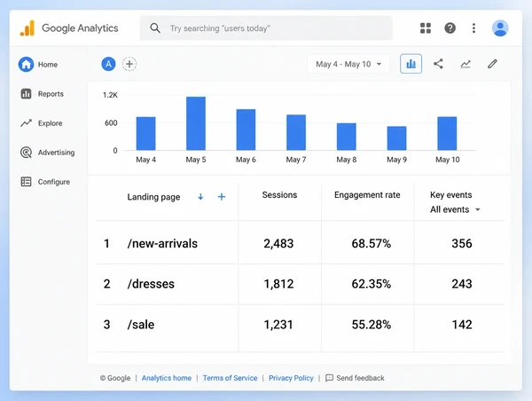Click the Send feedback text
This screenshot has height=401, width=532.
tap(360, 378)
